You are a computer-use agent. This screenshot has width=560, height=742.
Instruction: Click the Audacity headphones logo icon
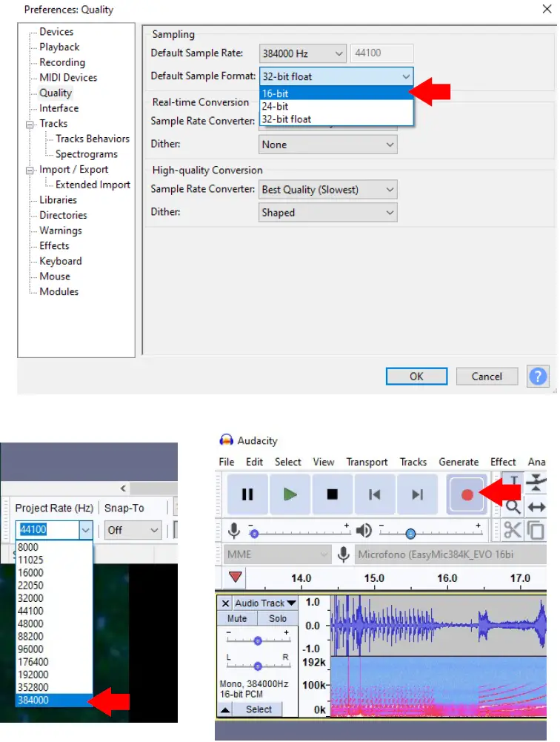point(227,440)
